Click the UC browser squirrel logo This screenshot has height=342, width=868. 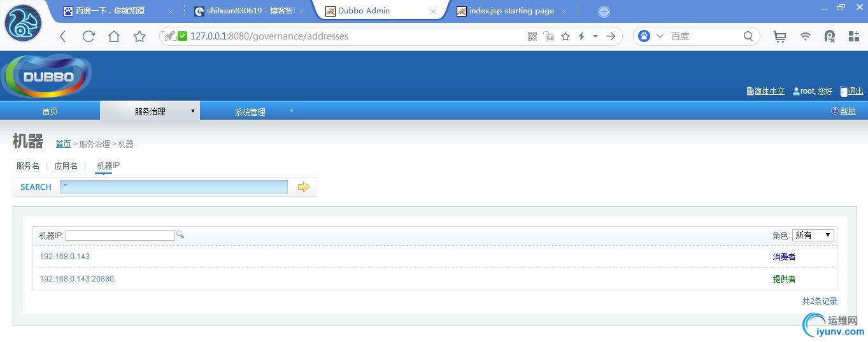[x=23, y=23]
